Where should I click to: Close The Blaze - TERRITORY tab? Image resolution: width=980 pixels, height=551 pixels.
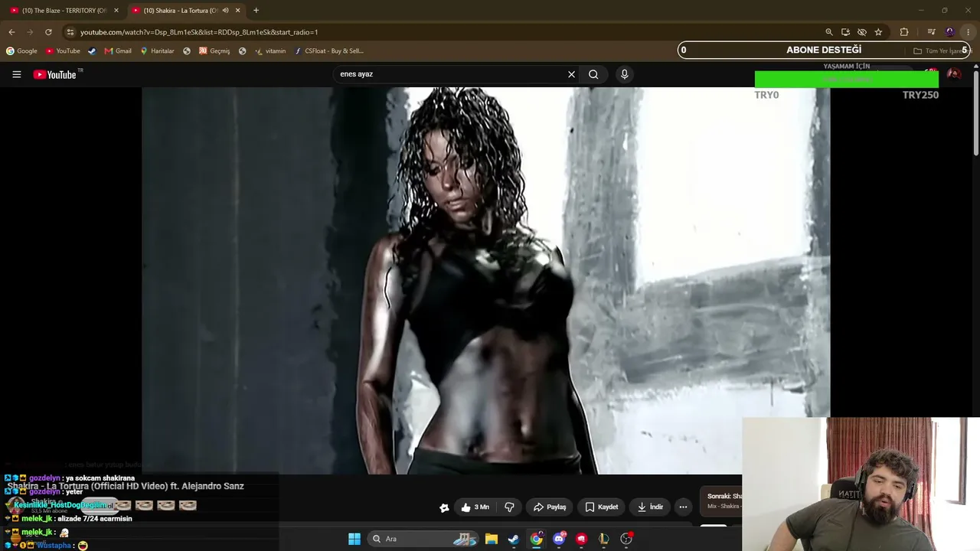(x=116, y=11)
